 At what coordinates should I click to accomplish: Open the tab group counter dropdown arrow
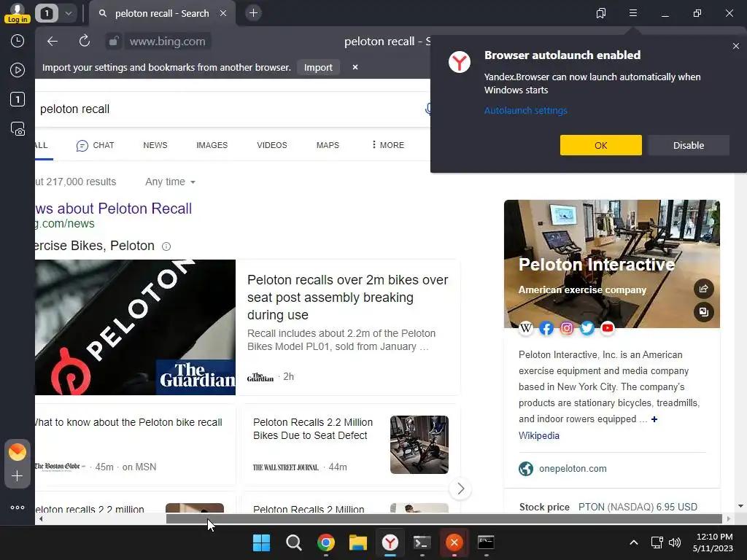pos(68,13)
